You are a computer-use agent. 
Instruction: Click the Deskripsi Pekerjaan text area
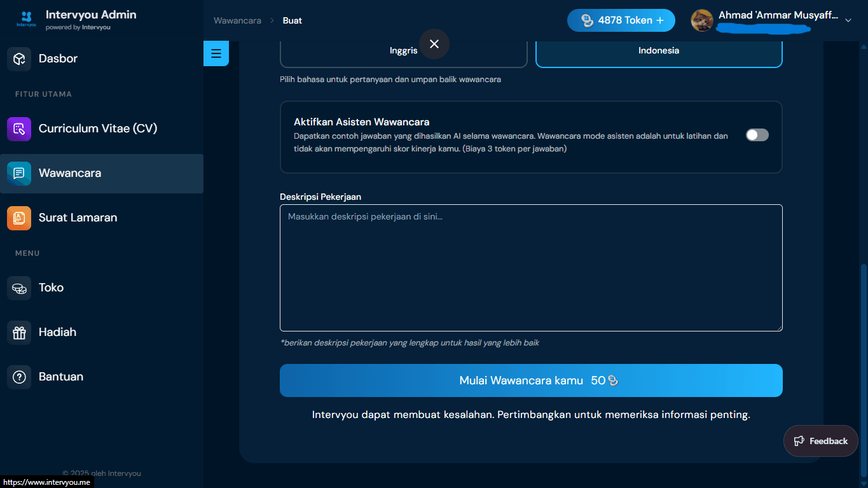[x=531, y=268]
